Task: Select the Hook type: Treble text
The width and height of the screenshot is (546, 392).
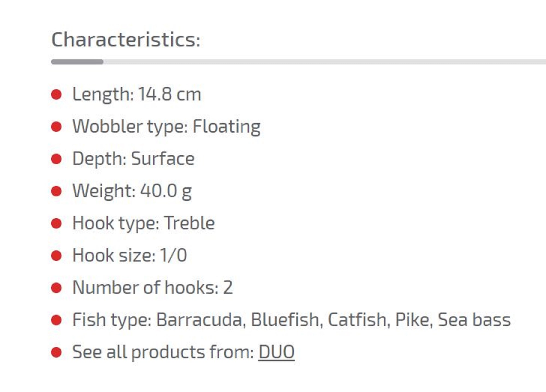Action: pos(143,224)
